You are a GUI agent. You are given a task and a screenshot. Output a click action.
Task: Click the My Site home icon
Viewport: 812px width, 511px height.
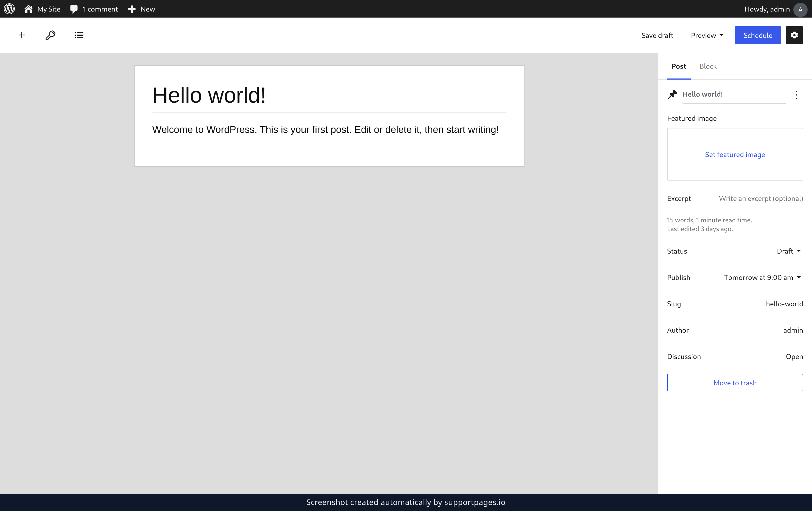(29, 9)
